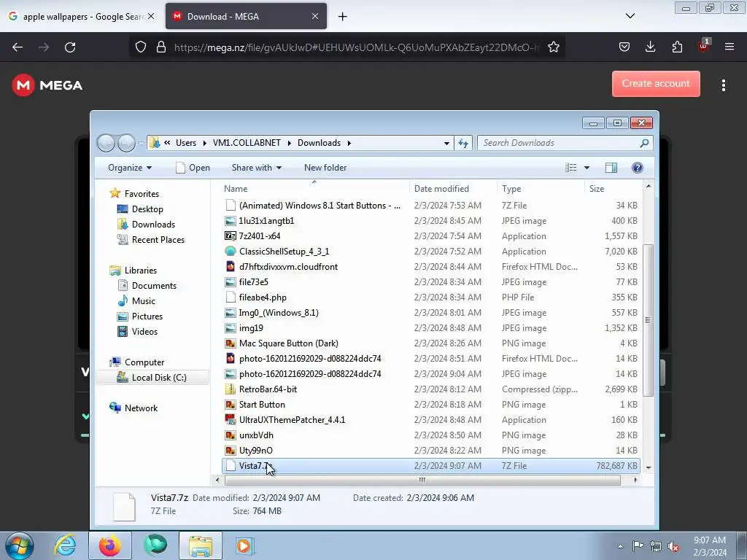Open the preview pane toggle icon
This screenshot has width=747, height=560.
coord(611,168)
